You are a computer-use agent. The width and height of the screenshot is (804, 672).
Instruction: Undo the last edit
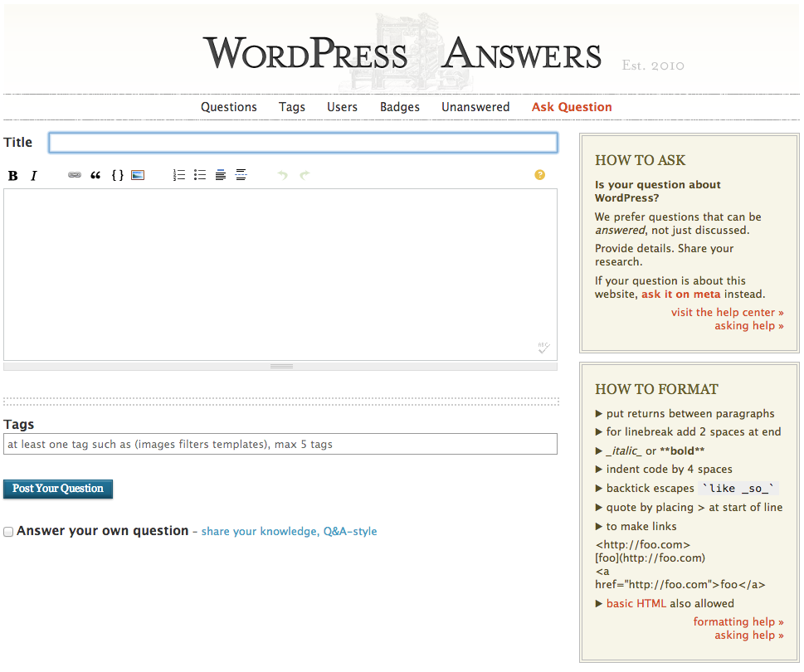[x=283, y=175]
